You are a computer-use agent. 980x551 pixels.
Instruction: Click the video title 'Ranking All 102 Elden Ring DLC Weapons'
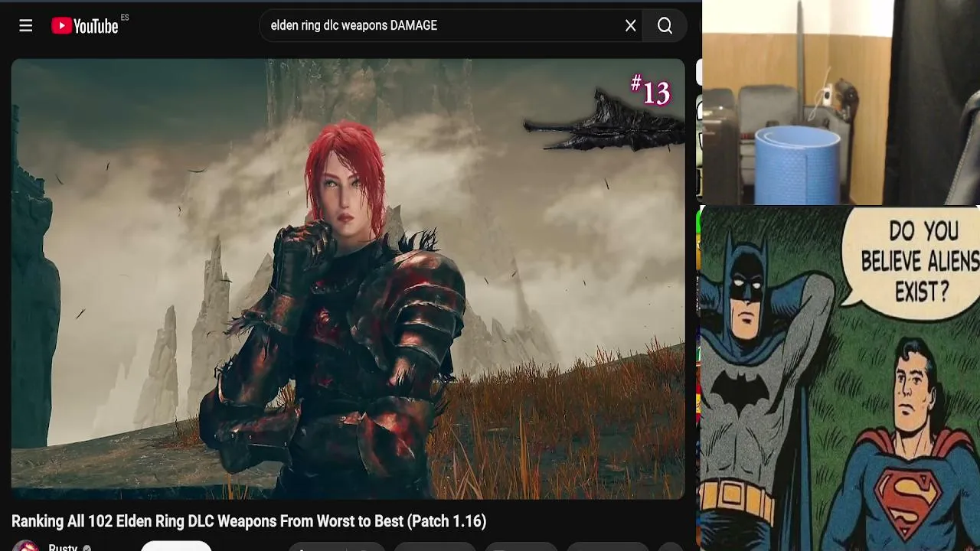[249, 521]
